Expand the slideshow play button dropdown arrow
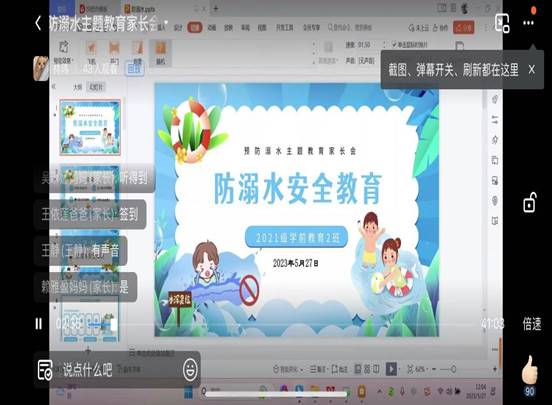 [400, 369]
